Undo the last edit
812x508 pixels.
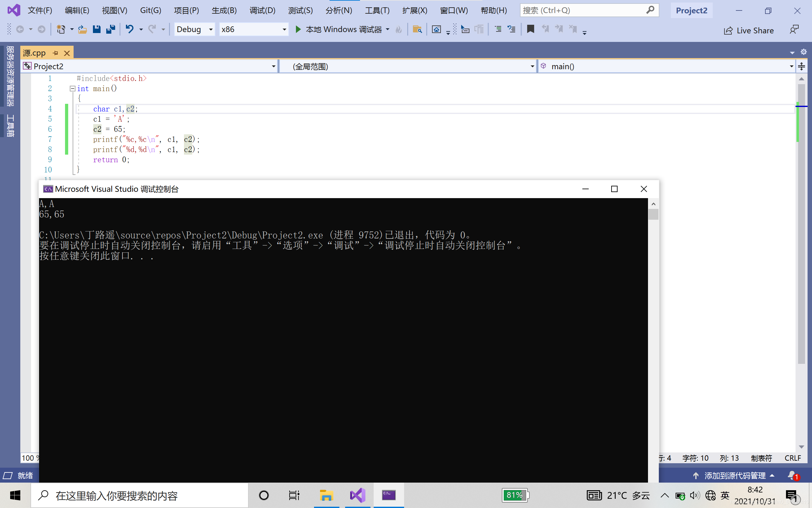[129, 29]
